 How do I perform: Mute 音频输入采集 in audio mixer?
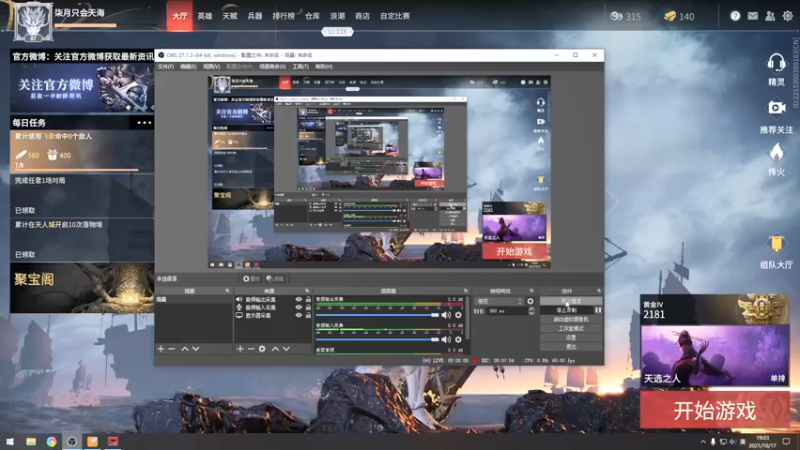pos(446,339)
